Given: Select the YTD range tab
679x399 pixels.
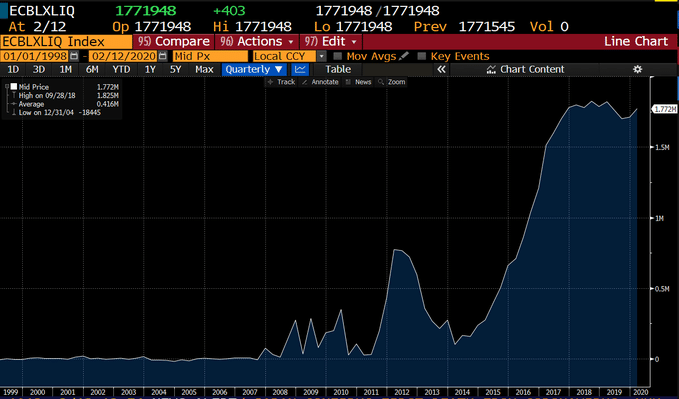Looking at the screenshot, I should pos(121,69).
